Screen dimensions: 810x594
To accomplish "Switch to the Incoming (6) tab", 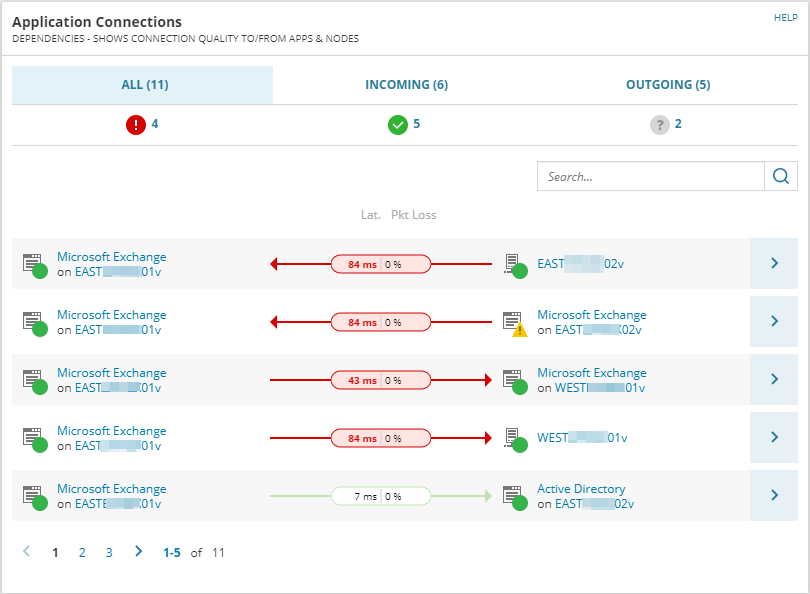I will click(406, 85).
